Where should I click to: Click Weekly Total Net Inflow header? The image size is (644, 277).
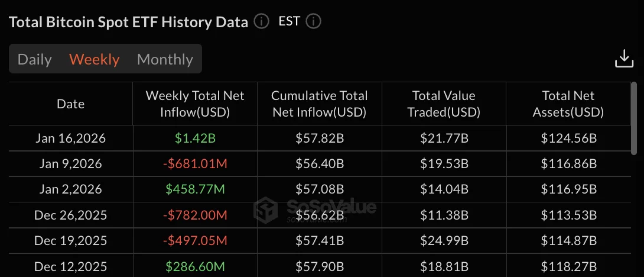tap(195, 104)
